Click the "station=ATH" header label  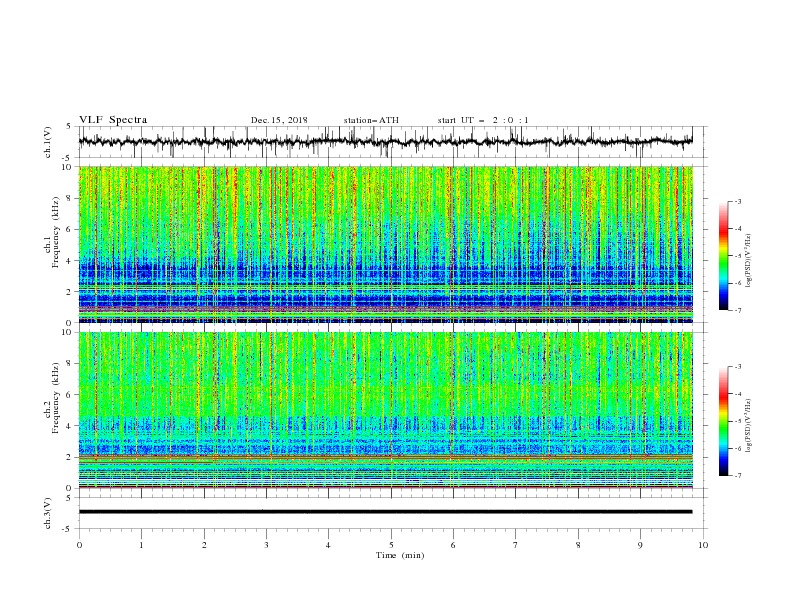371,120
